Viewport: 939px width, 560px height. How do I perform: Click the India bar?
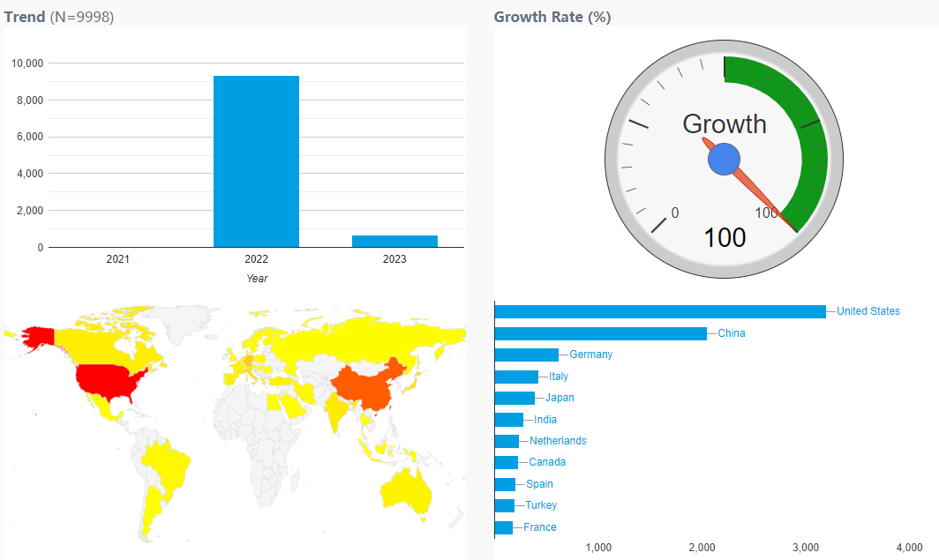(x=509, y=420)
